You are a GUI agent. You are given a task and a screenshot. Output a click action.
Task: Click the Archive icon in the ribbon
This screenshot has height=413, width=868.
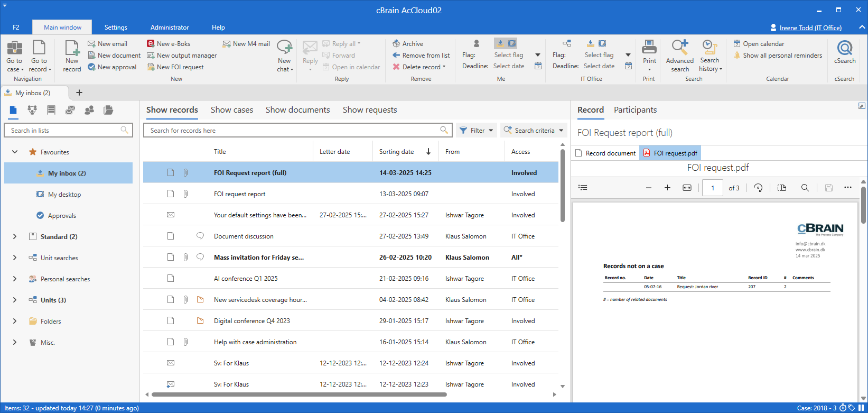pyautogui.click(x=396, y=44)
